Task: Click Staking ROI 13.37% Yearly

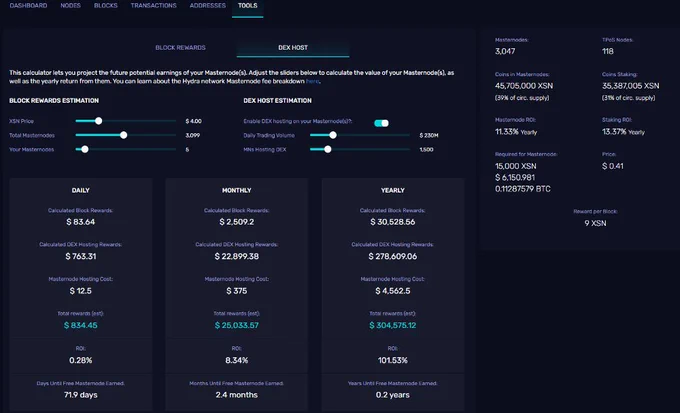Action: coord(623,132)
